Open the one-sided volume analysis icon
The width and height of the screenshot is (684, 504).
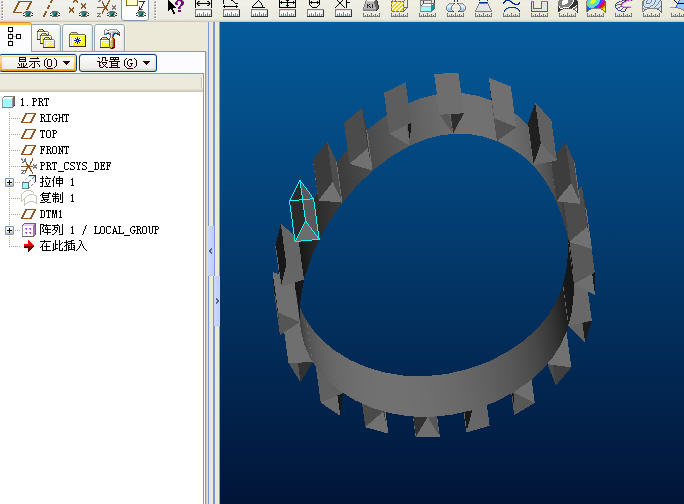(427, 8)
